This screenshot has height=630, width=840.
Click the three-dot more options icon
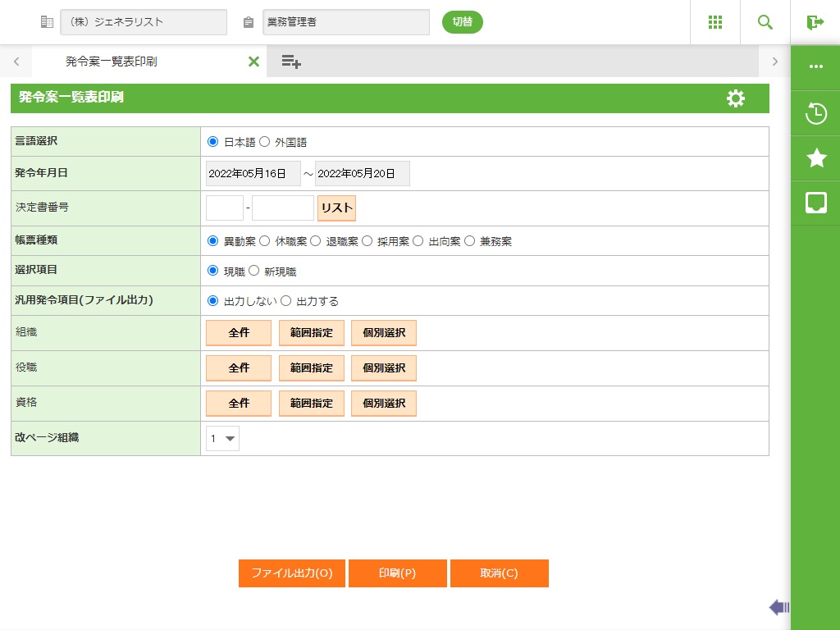[815, 66]
